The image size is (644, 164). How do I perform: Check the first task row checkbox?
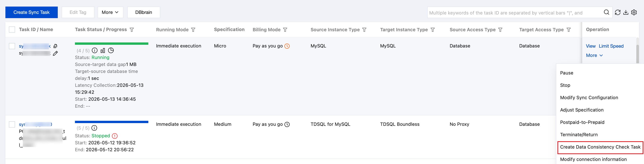(12, 46)
